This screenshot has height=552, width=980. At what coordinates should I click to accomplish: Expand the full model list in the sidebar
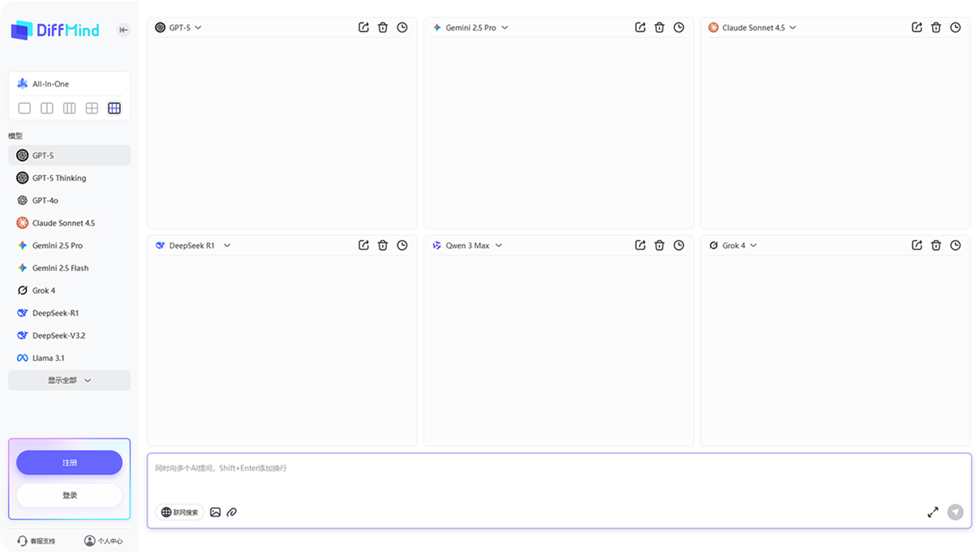click(x=69, y=380)
